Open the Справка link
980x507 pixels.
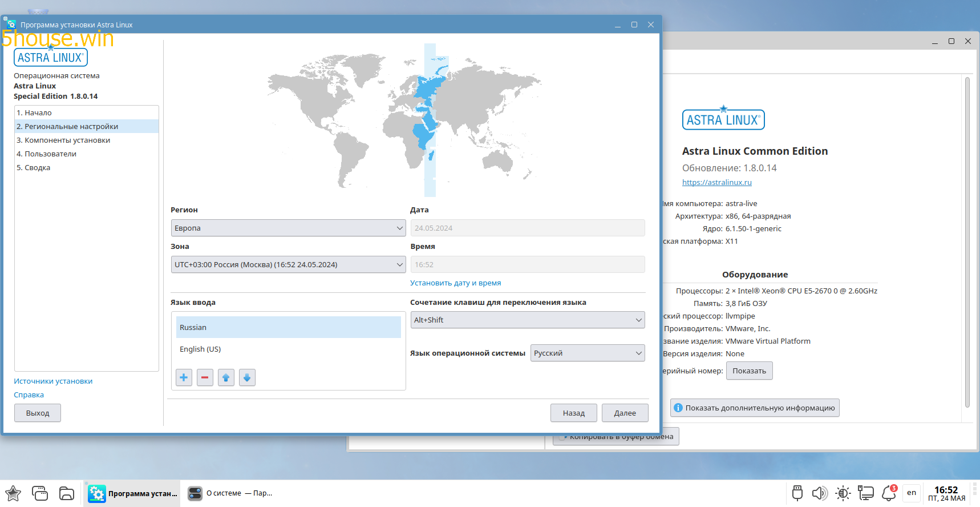(29, 395)
